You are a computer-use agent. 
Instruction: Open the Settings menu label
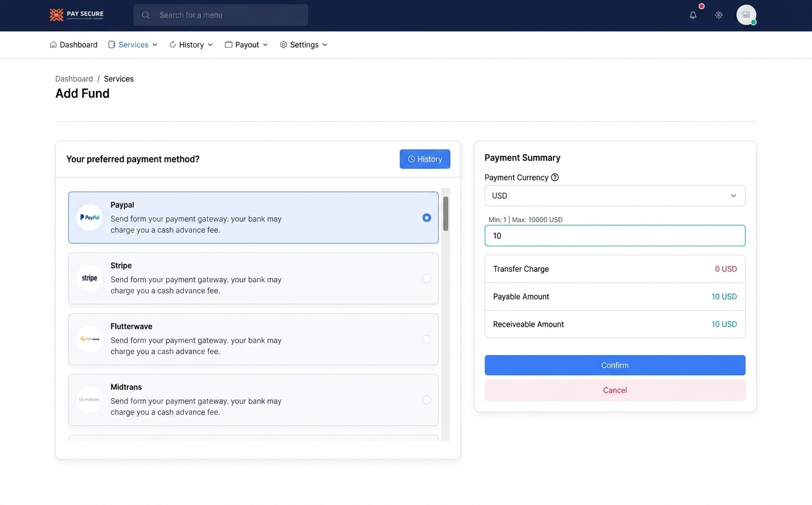(304, 45)
